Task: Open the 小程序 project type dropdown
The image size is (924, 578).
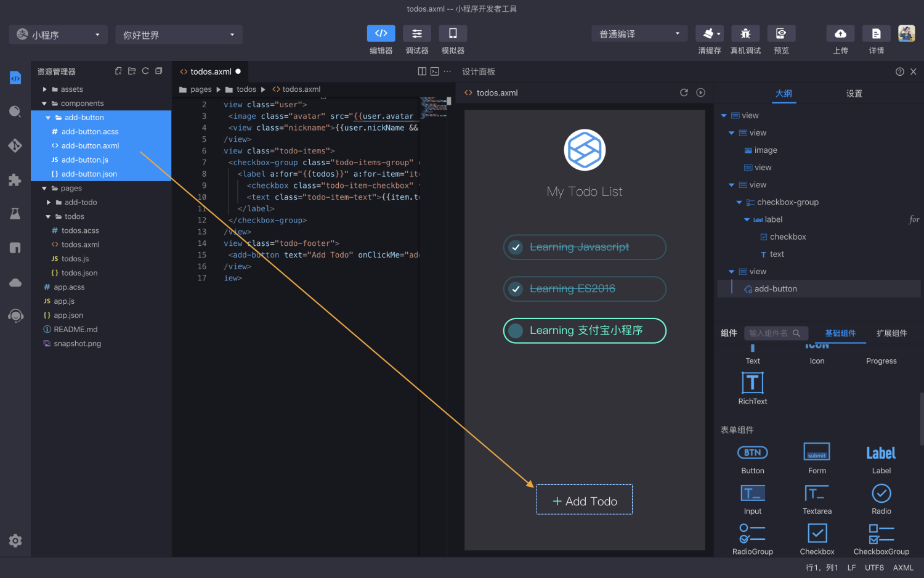Action: pyautogui.click(x=59, y=35)
